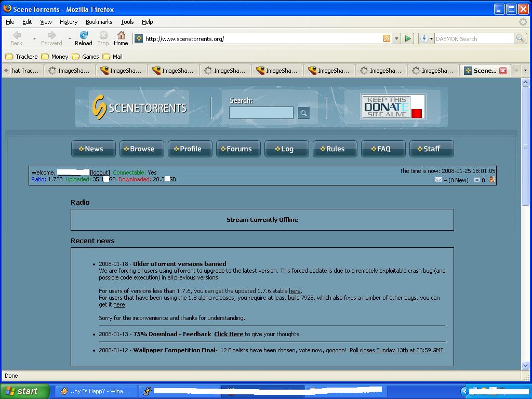Open the FAQ page
Screen dimensions: 532x399
[383, 149]
